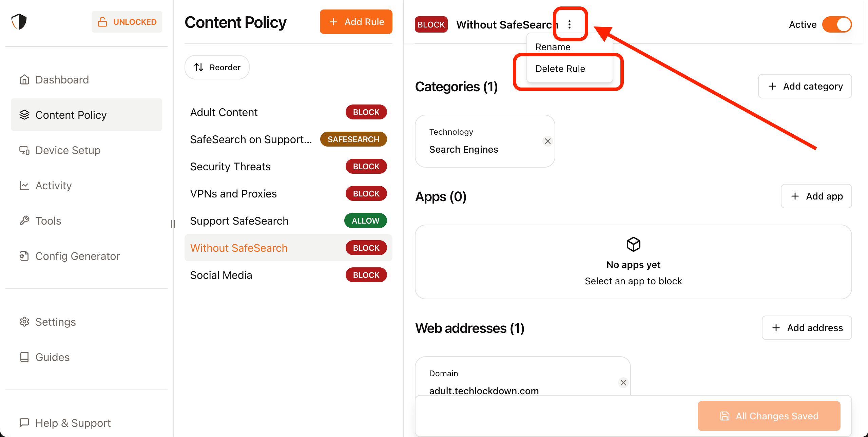Open Tools via wrench icon
The height and width of the screenshot is (437, 868).
point(24,221)
